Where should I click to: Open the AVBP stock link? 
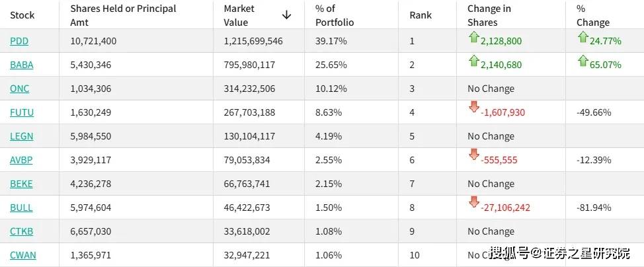21,160
